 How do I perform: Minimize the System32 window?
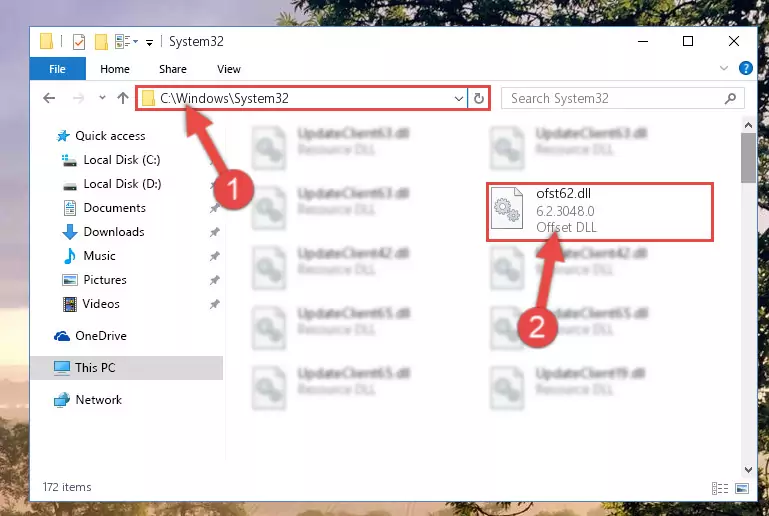point(643,42)
